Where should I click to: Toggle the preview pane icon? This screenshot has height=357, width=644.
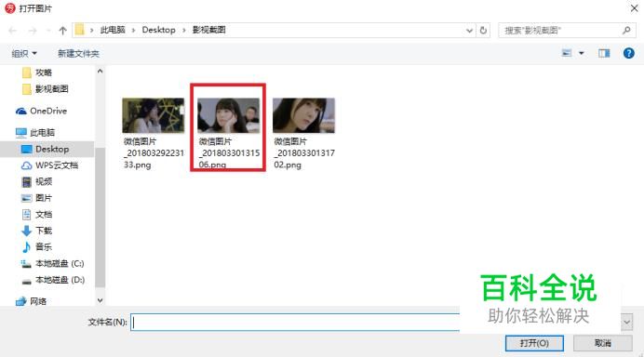(x=604, y=53)
